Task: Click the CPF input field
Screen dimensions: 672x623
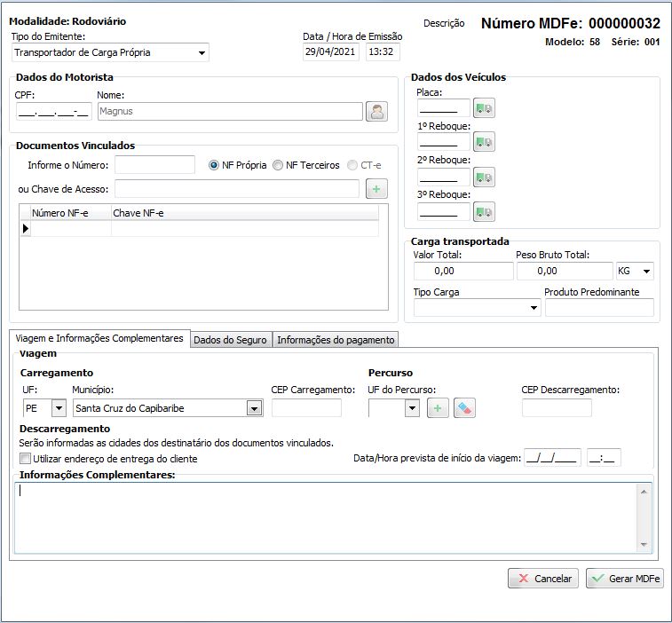Action: [54, 112]
